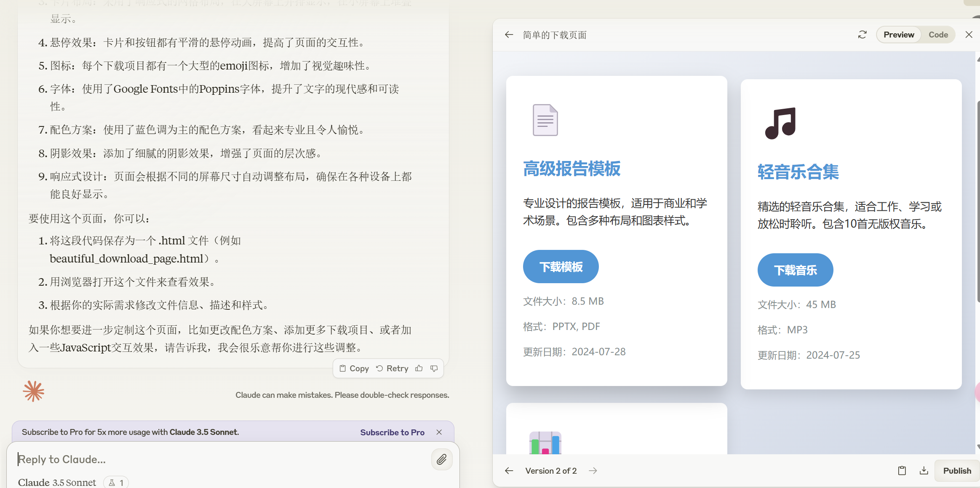Copy artifact contents with the clipboard icon

902,471
